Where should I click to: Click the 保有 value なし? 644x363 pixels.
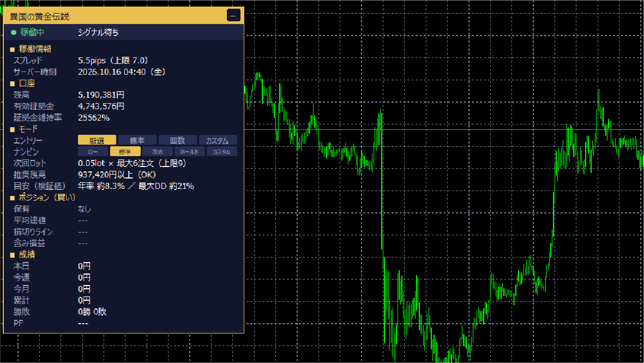coord(84,209)
